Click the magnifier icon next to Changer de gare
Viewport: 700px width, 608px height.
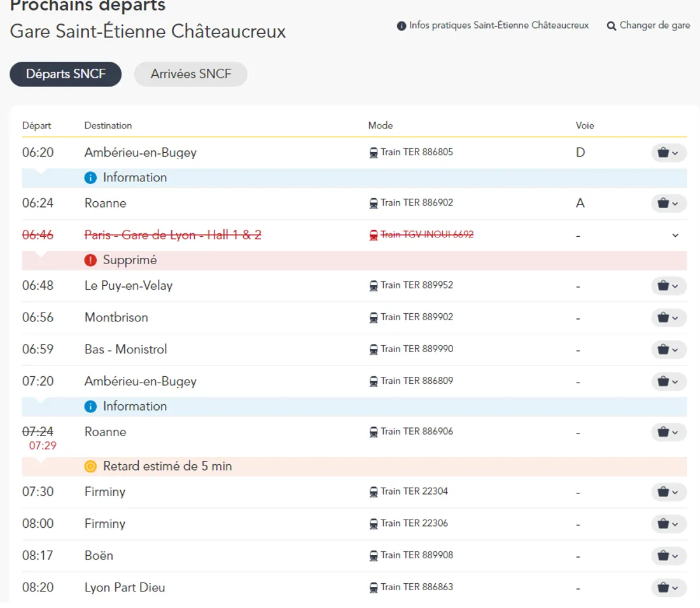point(612,26)
